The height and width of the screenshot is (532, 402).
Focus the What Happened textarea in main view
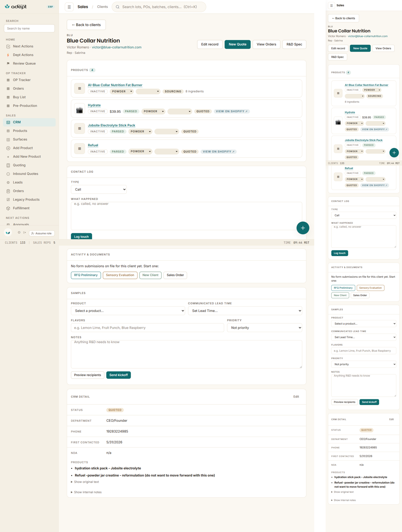pos(187,216)
